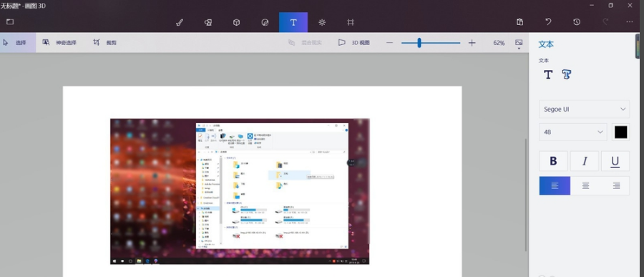644x277 pixels.
Task: Undo the last action
Action: (548, 22)
